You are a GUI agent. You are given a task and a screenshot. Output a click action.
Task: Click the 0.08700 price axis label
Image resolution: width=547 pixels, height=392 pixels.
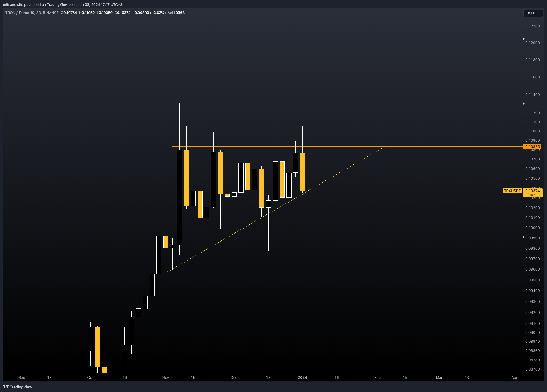(x=532, y=369)
